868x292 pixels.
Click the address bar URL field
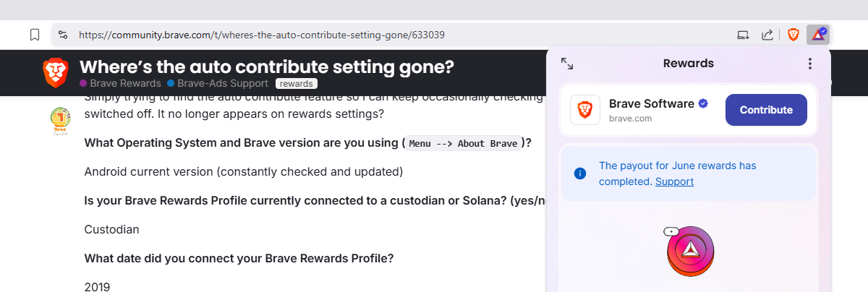coord(362,35)
